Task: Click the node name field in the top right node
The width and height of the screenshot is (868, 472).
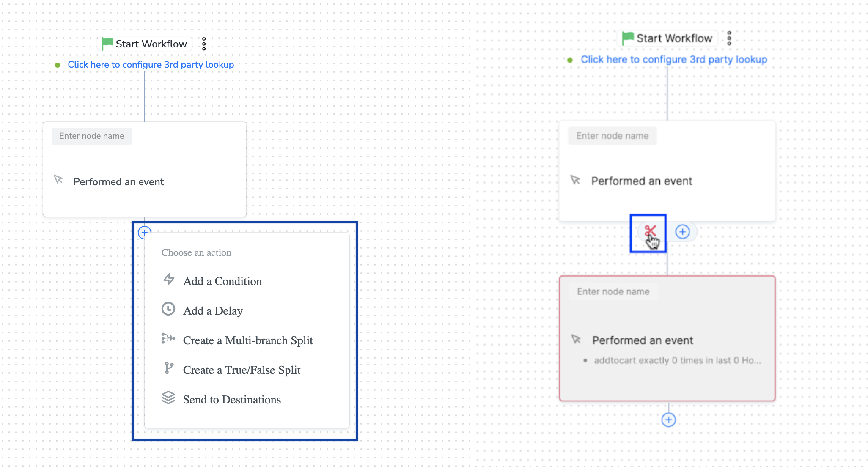Action: pyautogui.click(x=612, y=136)
